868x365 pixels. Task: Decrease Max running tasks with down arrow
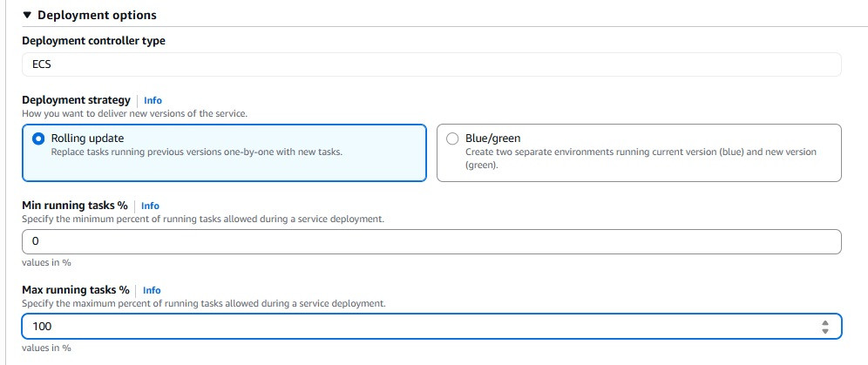click(x=824, y=330)
